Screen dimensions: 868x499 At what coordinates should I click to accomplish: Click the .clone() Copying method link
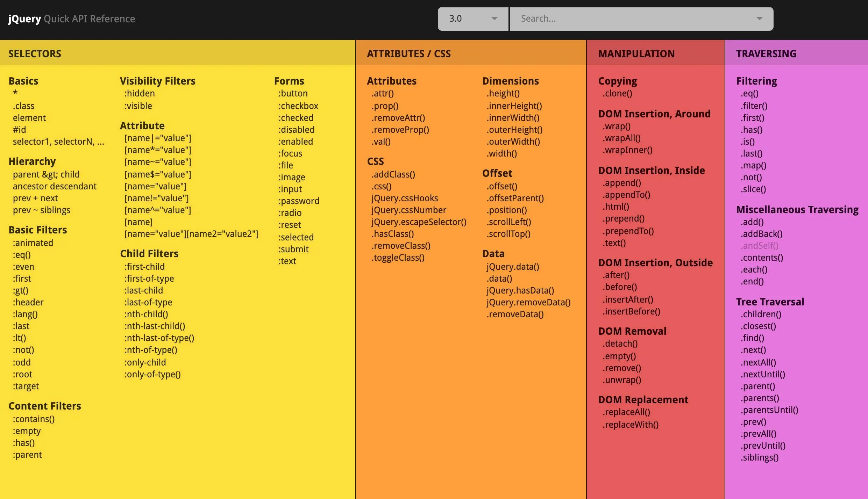(617, 94)
